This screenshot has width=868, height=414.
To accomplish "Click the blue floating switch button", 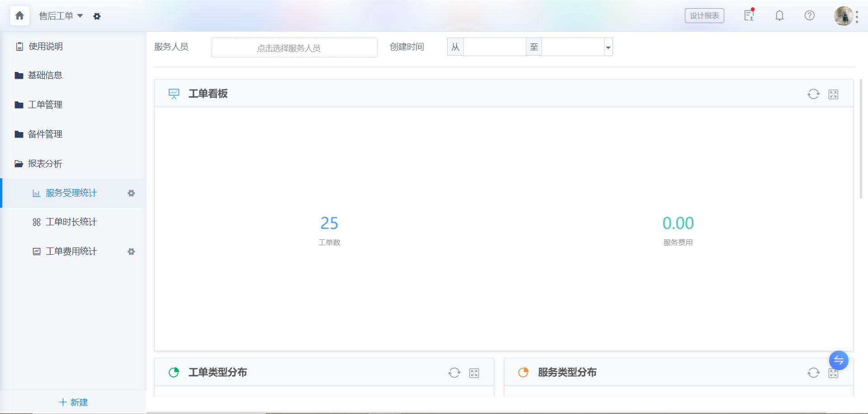I will [839, 360].
